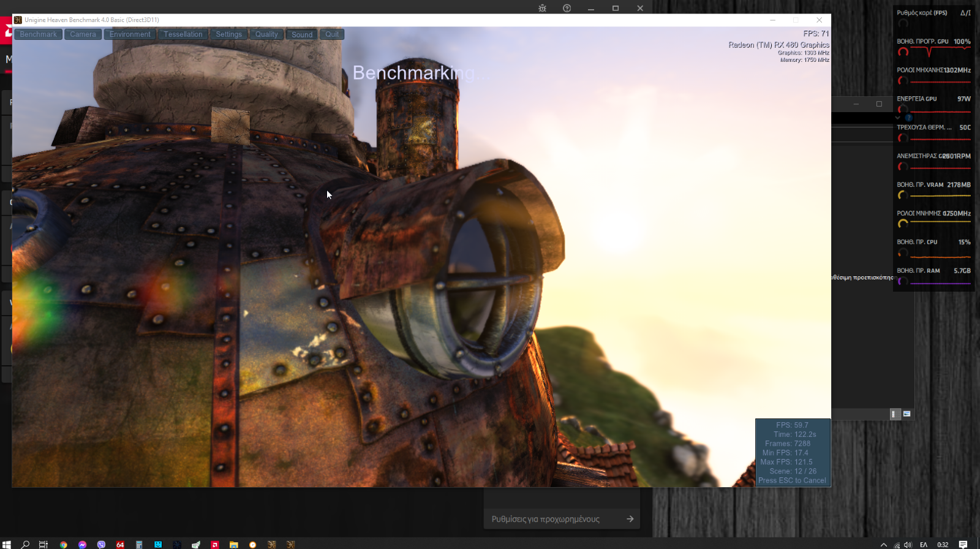The image size is (980, 549).
Task: Open the Settings menu in Heaven
Action: [x=228, y=34]
